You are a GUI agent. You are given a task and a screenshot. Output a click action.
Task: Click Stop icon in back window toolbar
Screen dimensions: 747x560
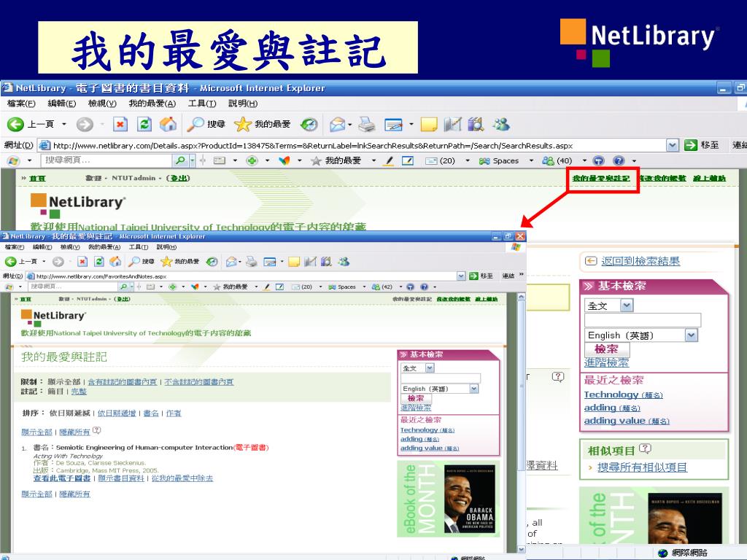click(120, 124)
